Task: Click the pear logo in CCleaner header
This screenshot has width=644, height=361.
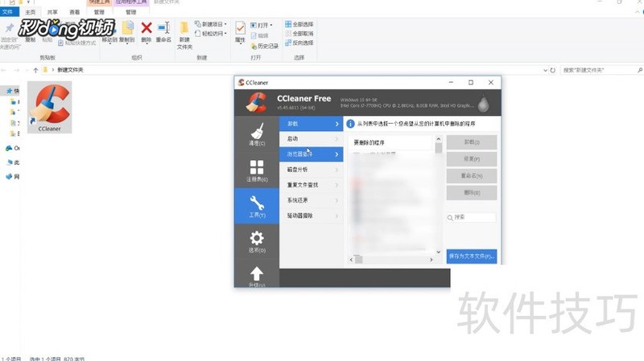Action: 484,103
